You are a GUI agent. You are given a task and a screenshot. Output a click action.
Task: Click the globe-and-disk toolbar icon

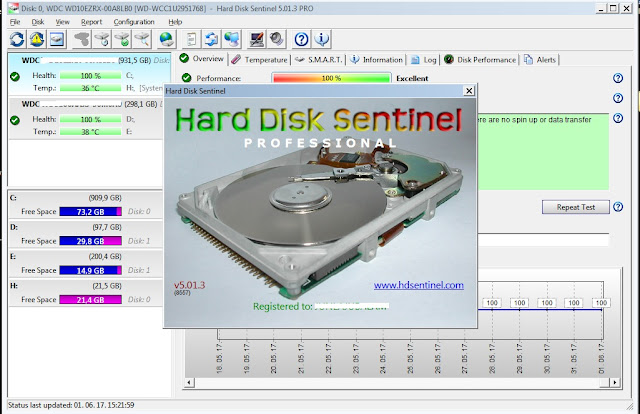point(167,40)
